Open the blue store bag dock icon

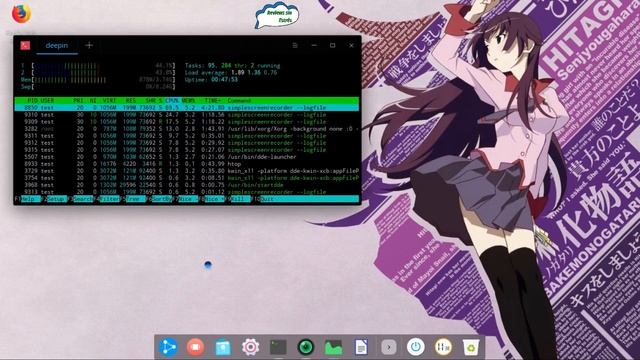pos(223,347)
